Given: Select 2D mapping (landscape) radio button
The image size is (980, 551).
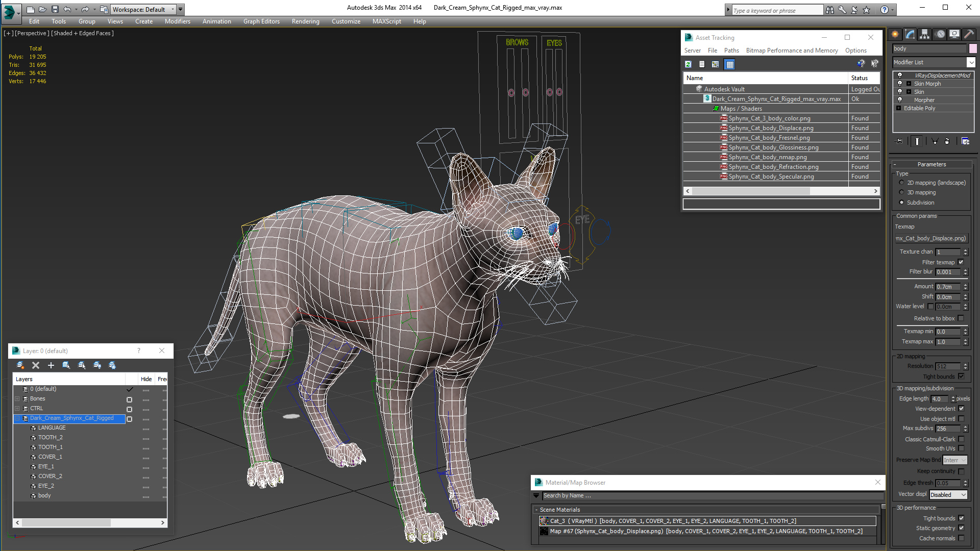Looking at the screenshot, I should [x=901, y=183].
